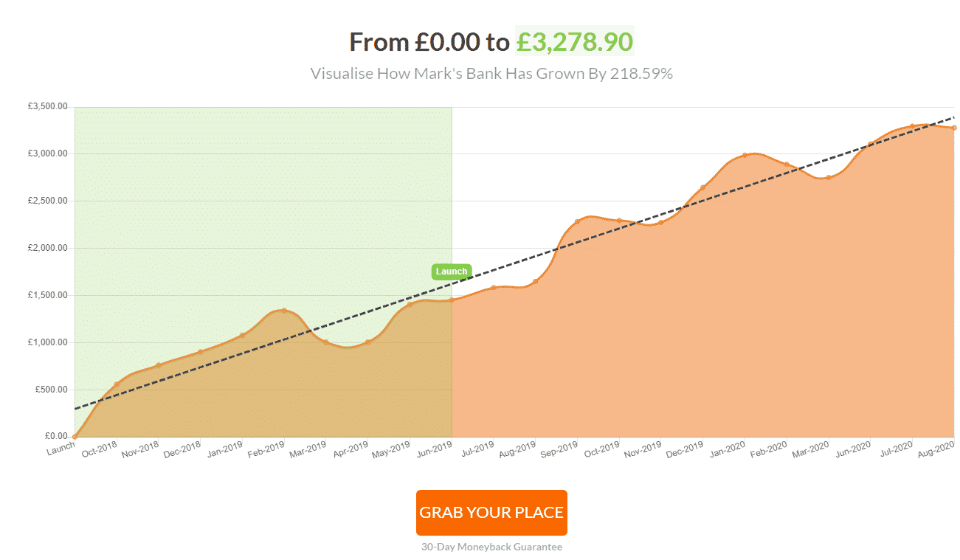Click the Aug-2019 data point on the line
Image resolution: width=960 pixels, height=560 pixels.
pos(535,281)
